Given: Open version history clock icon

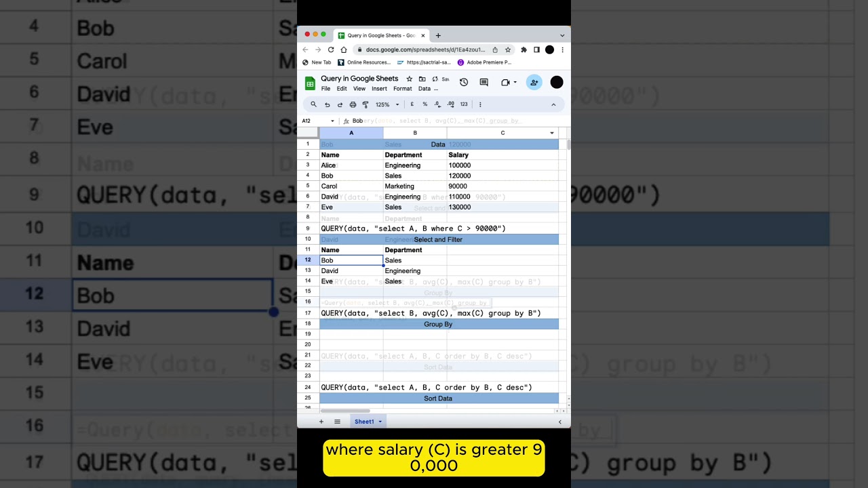Looking at the screenshot, I should tap(464, 82).
